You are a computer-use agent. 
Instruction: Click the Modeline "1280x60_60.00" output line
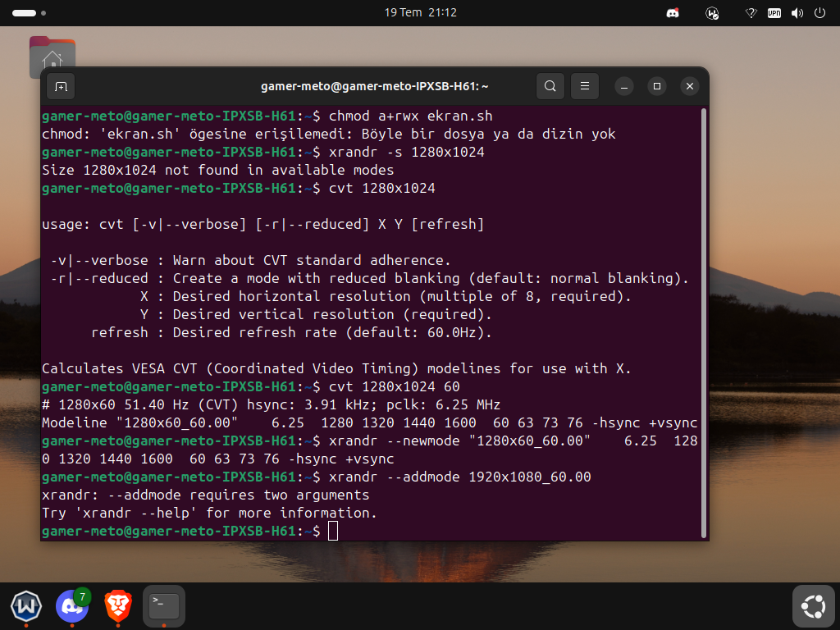pos(370,422)
